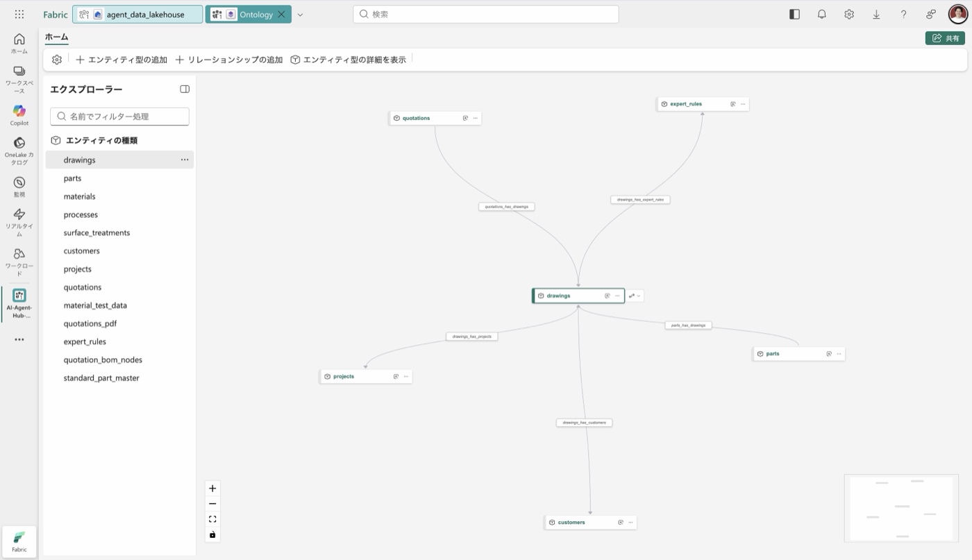The width and height of the screenshot is (972, 560).
Task: Click the 共有 share button
Action: tap(945, 38)
